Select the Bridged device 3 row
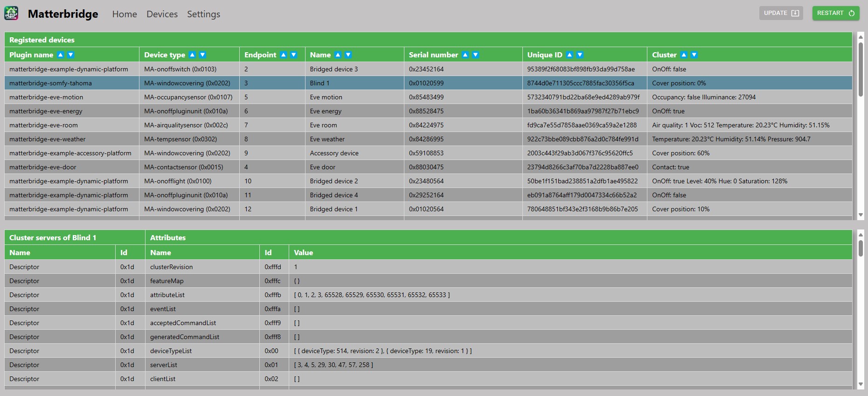The width and height of the screenshot is (868, 396). (428, 69)
